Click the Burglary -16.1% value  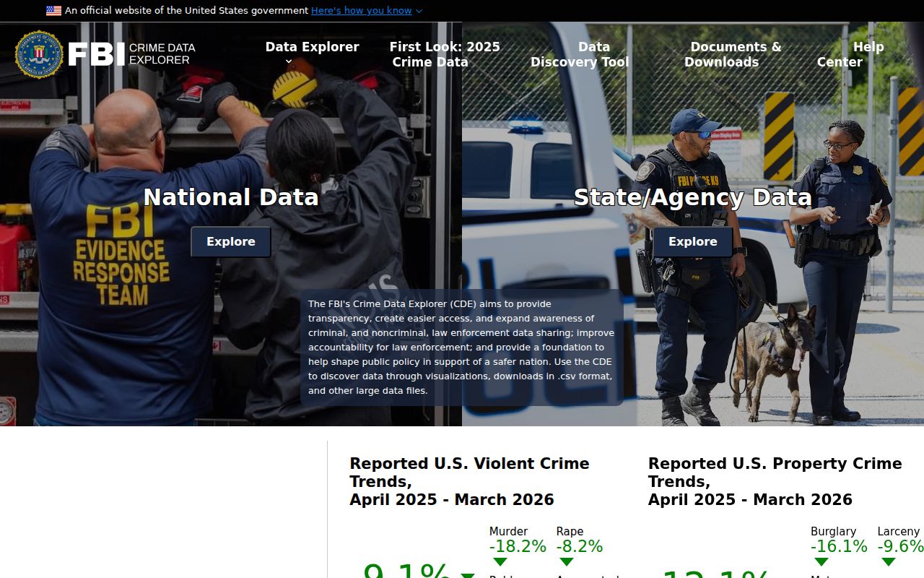(x=839, y=546)
